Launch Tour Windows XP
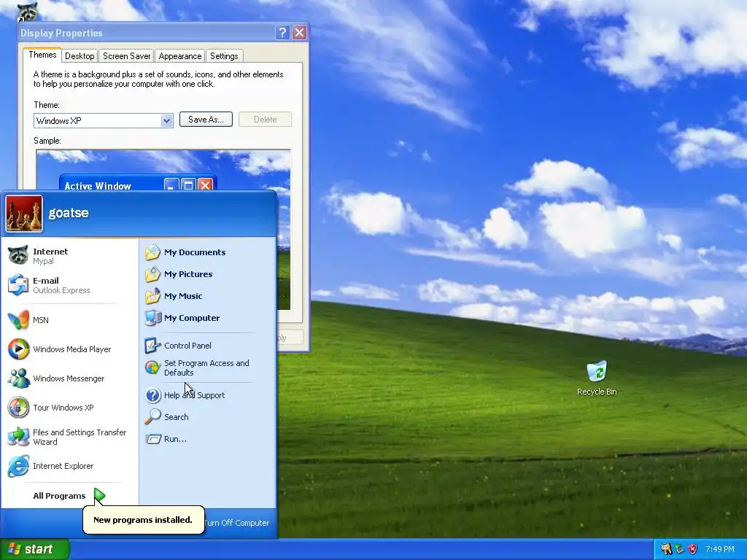The height and width of the screenshot is (560, 747). 69,407
